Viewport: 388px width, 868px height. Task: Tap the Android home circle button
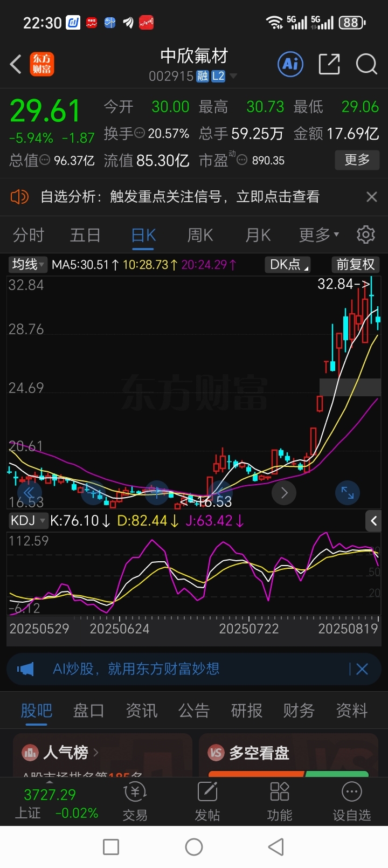pos(194,847)
